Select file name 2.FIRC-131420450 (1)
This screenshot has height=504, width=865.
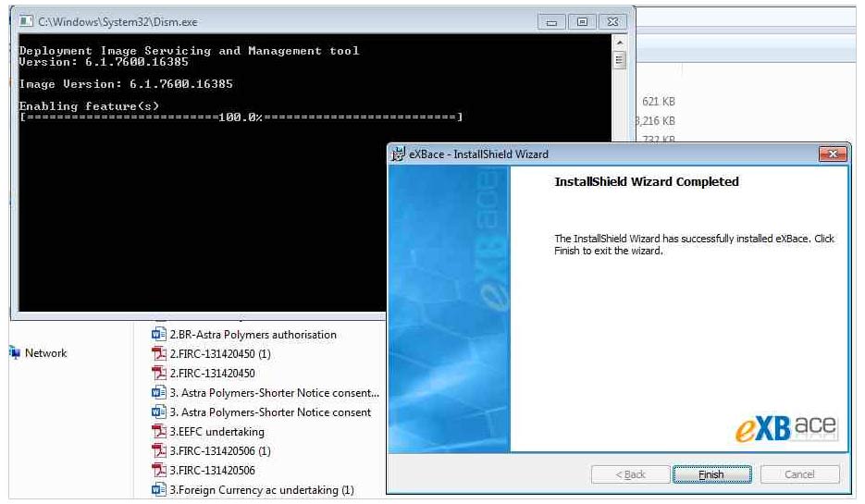pyautogui.click(x=220, y=354)
